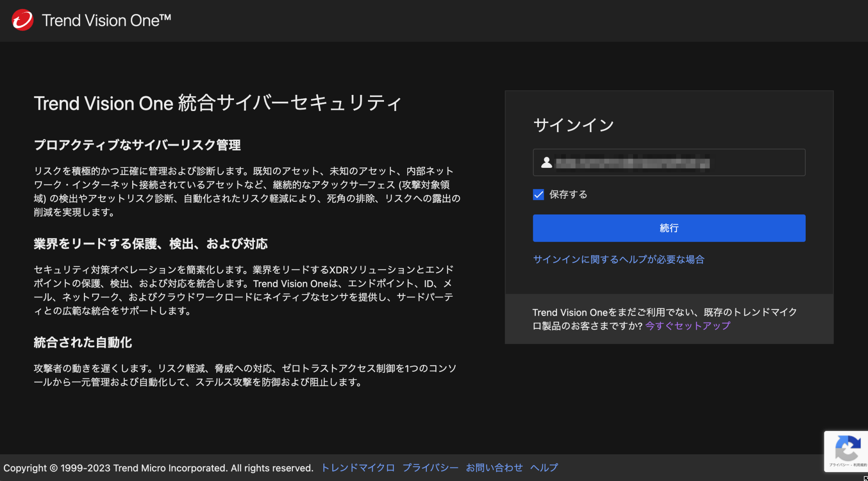Click the Trend Vision One™ brand text
The width and height of the screenshot is (868, 481).
(106, 20)
